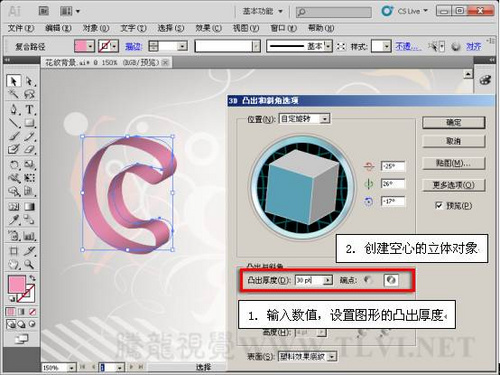Open the 基本 stroke style dropdown
The width and height of the screenshot is (500, 375).
pos(328,46)
